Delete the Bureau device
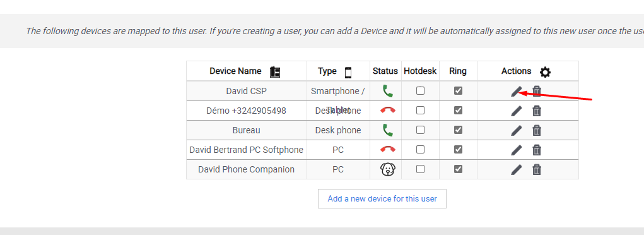Image resolution: width=644 pixels, height=235 pixels. pyautogui.click(x=537, y=131)
